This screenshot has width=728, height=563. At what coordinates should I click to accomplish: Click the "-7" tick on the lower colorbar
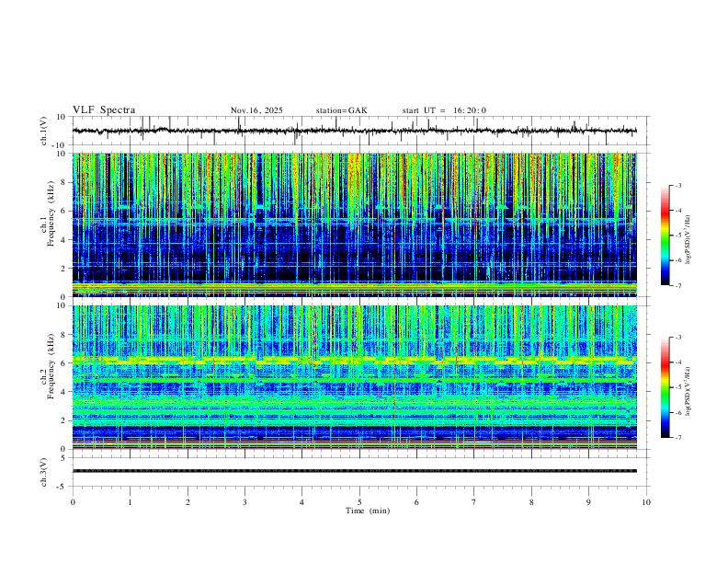677,437
